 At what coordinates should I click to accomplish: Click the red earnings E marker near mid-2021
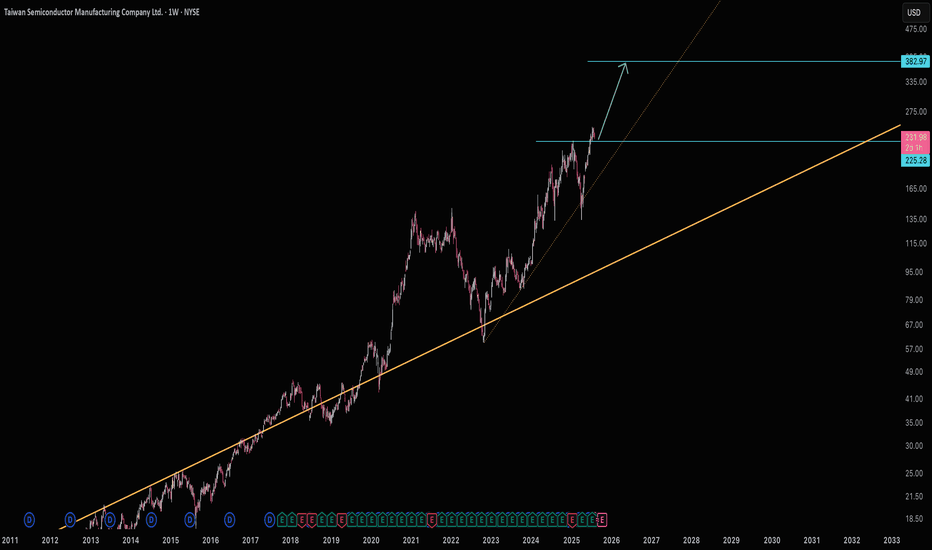tap(432, 520)
